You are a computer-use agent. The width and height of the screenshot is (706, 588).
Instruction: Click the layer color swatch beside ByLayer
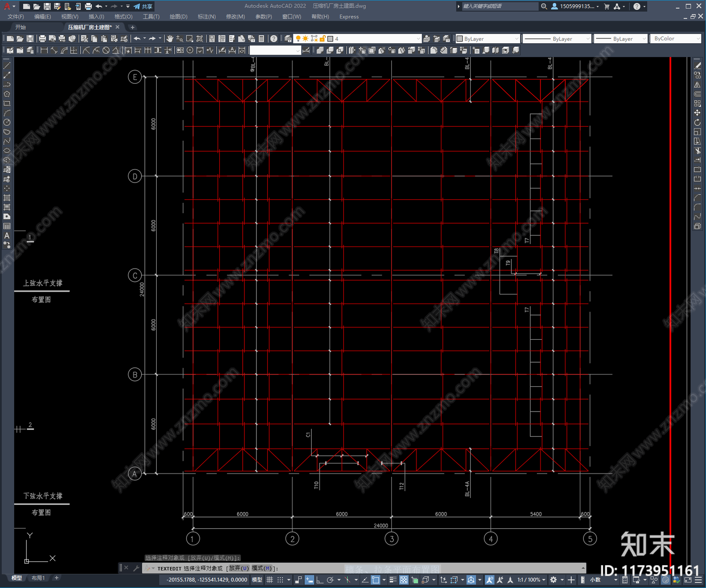coord(460,39)
